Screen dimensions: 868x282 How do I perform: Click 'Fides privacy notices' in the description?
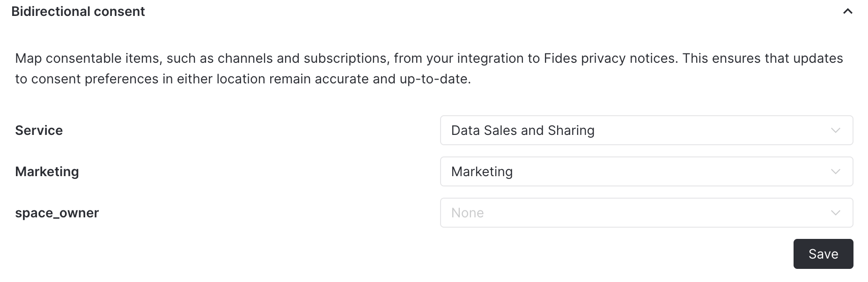point(611,59)
